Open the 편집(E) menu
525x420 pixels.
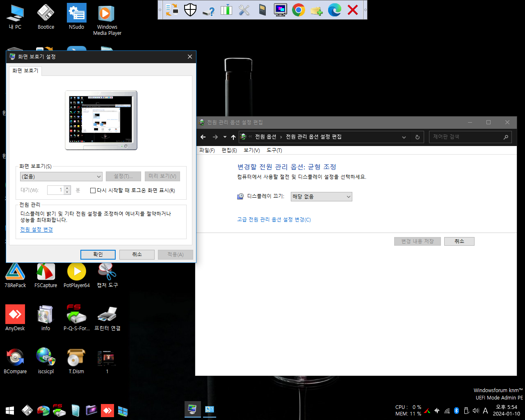[x=229, y=151]
